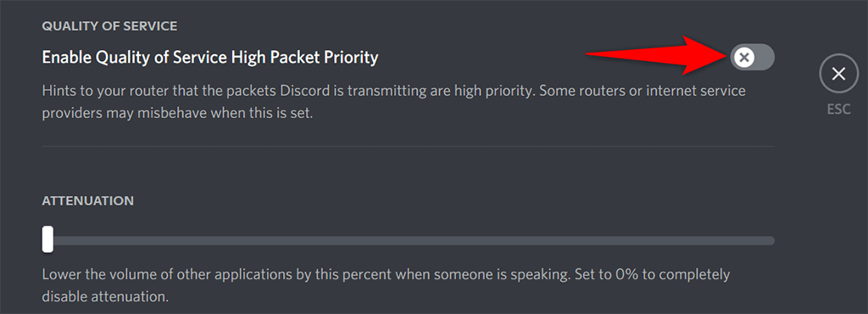The height and width of the screenshot is (314, 868).
Task: Click the 'disable attenuation' text line
Action: tap(104, 297)
